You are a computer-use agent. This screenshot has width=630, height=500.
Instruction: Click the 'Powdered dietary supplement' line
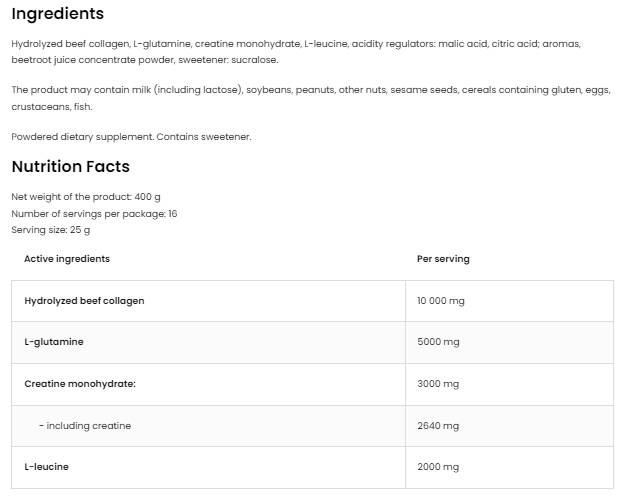tap(131, 137)
